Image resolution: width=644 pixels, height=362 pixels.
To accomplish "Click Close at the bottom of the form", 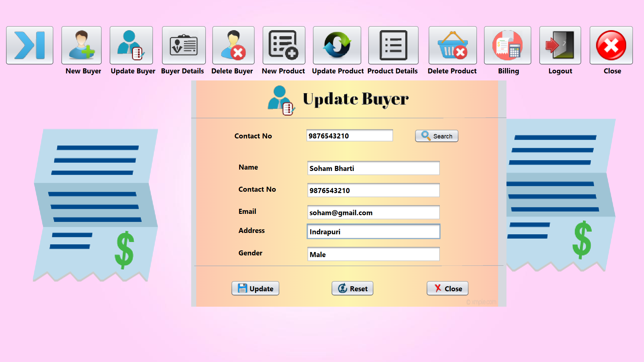I will coord(447,288).
